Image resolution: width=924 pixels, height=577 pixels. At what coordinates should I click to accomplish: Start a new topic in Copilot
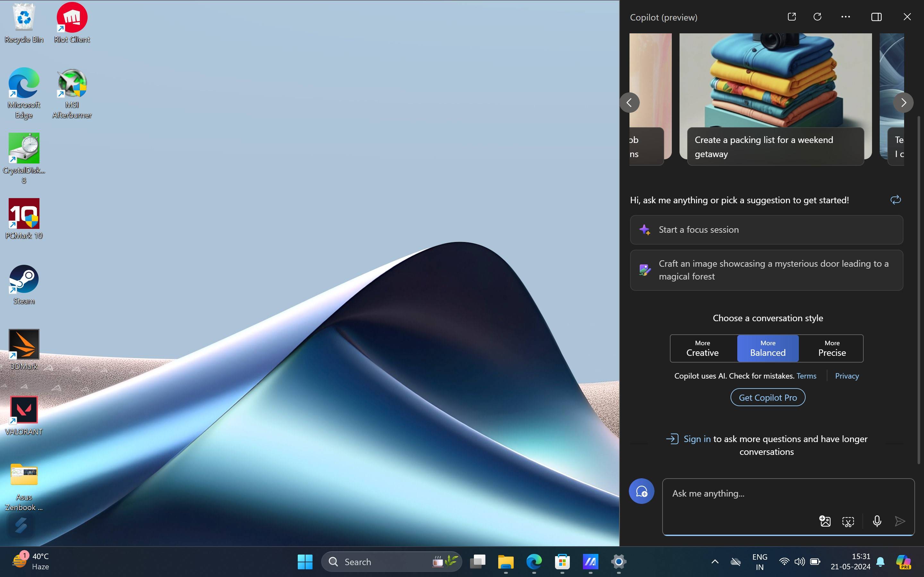click(x=641, y=491)
